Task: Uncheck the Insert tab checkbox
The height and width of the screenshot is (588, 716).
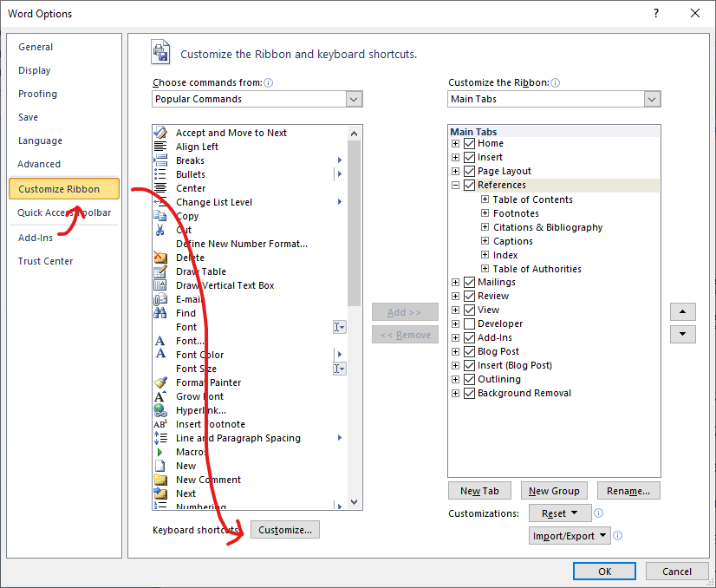Action: (x=470, y=157)
